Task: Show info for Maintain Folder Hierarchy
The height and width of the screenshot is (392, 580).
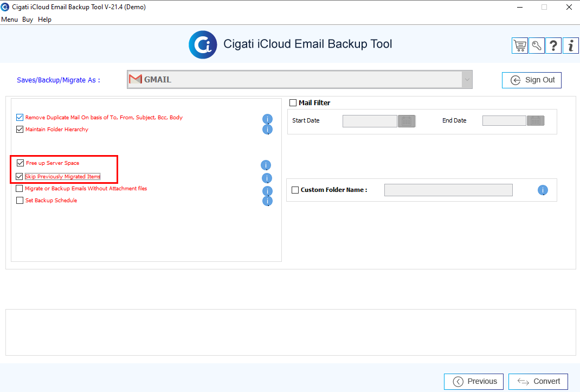Action: [267, 129]
